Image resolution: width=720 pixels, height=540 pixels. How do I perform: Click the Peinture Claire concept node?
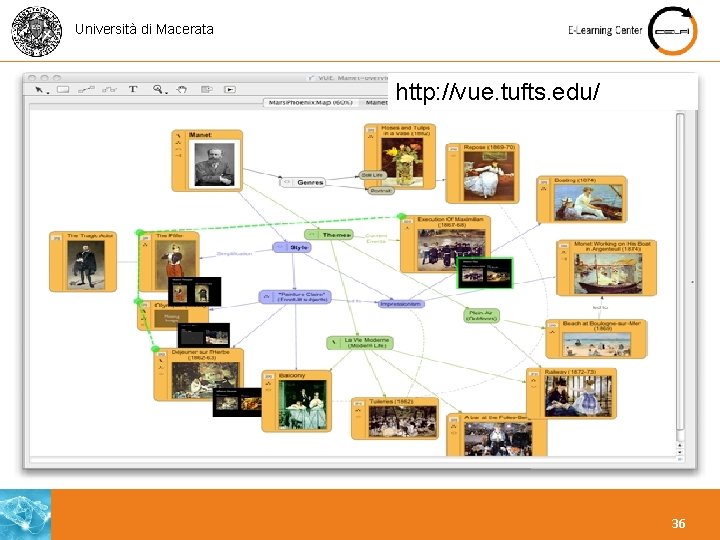pyautogui.click(x=295, y=297)
